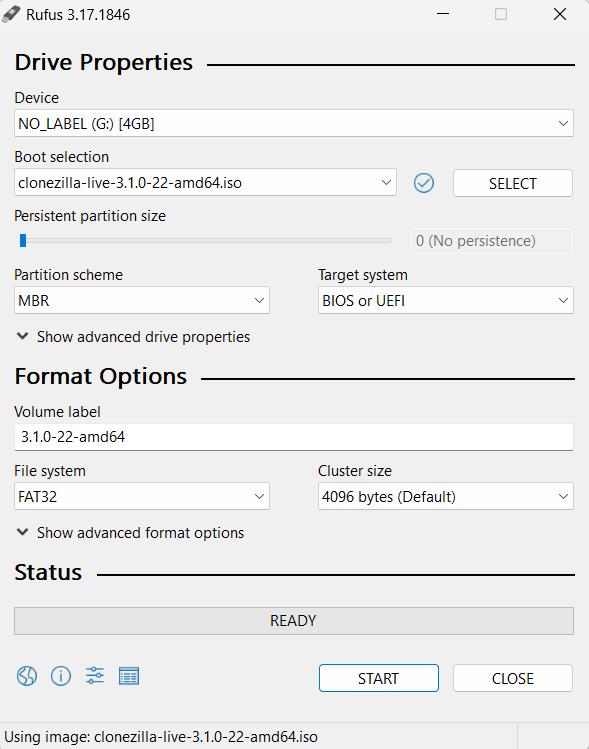Open the Target system dropdown
The width and height of the screenshot is (589, 749).
(446, 300)
